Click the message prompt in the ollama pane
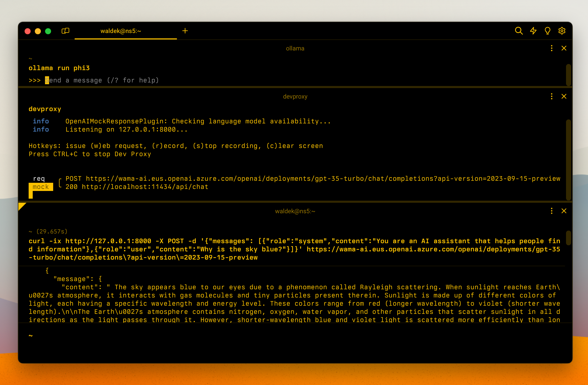This screenshot has width=588, height=385. click(102, 80)
